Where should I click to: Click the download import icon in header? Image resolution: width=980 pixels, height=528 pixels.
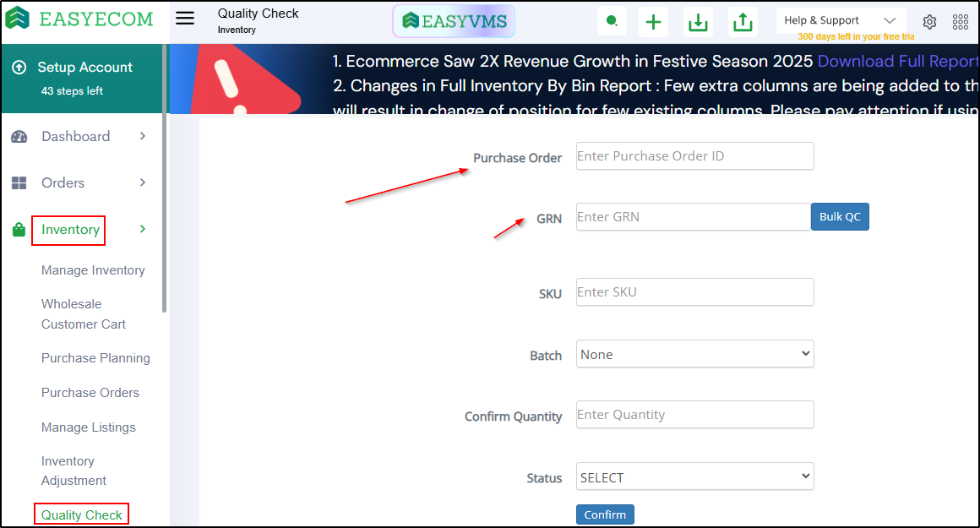tap(698, 22)
